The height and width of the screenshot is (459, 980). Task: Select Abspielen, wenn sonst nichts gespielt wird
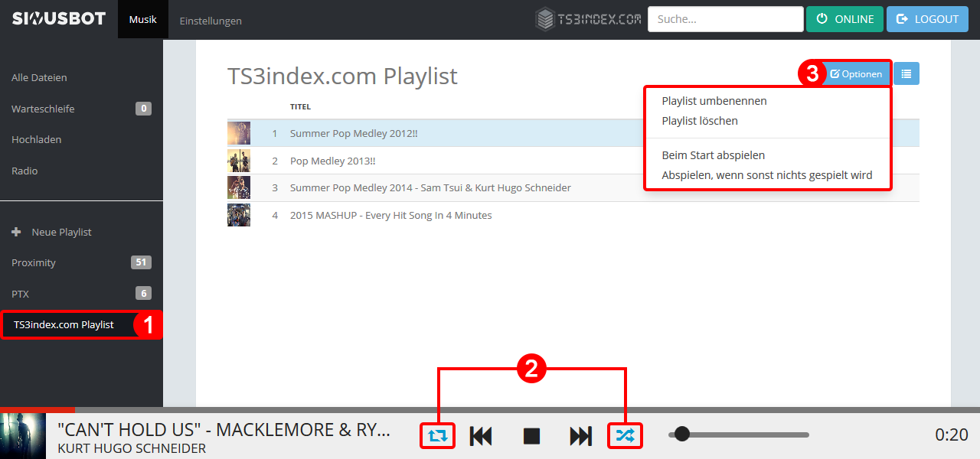click(767, 175)
